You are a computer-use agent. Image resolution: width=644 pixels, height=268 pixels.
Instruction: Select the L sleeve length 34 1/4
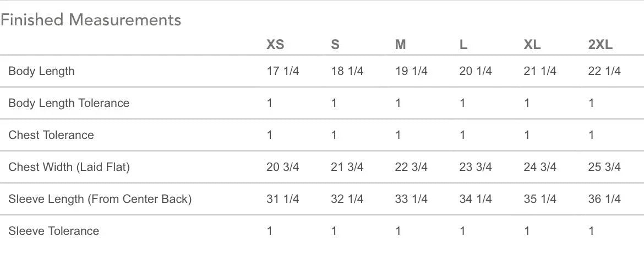pos(475,199)
